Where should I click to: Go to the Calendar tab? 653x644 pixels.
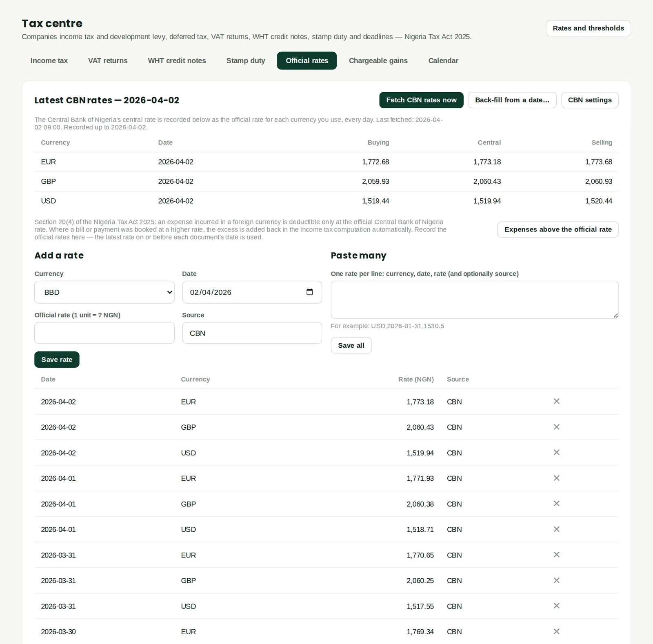[x=443, y=61]
